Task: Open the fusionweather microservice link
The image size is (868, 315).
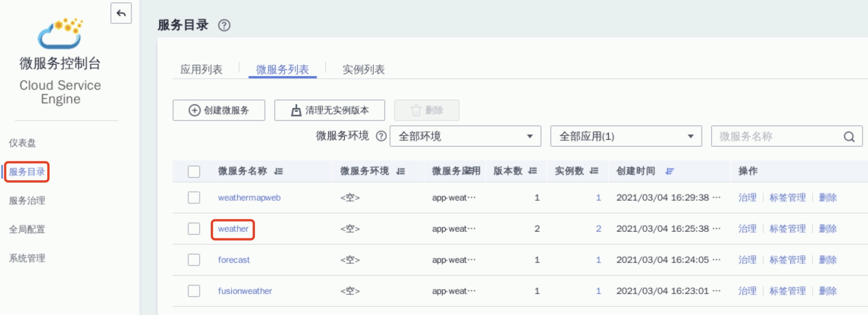Action: coord(245,291)
